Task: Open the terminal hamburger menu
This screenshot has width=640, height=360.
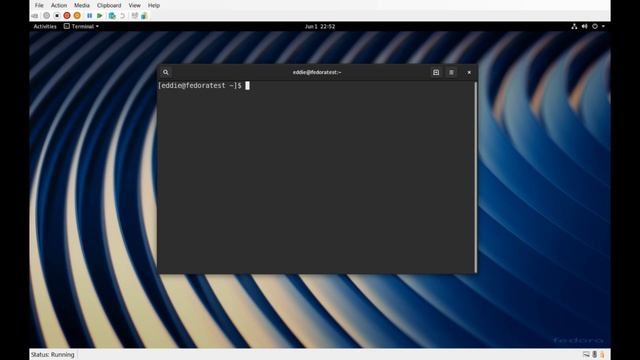Action: click(451, 72)
